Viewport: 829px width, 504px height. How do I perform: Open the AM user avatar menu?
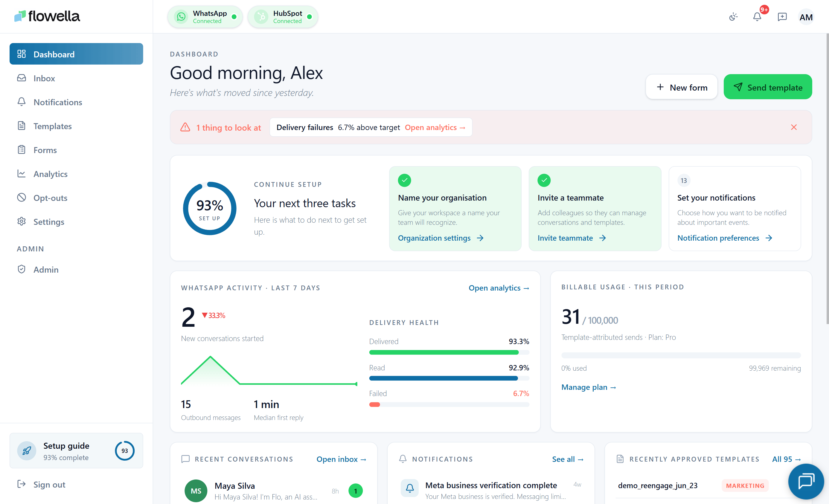806,17
